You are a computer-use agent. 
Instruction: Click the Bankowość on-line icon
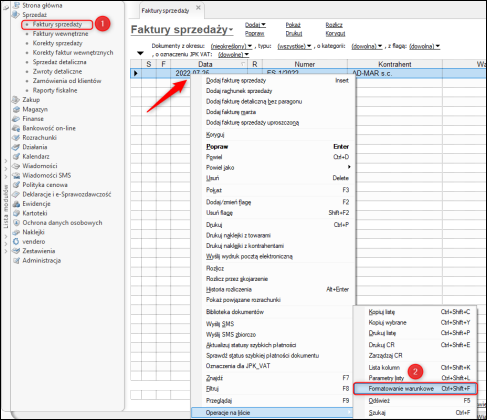[x=16, y=128]
